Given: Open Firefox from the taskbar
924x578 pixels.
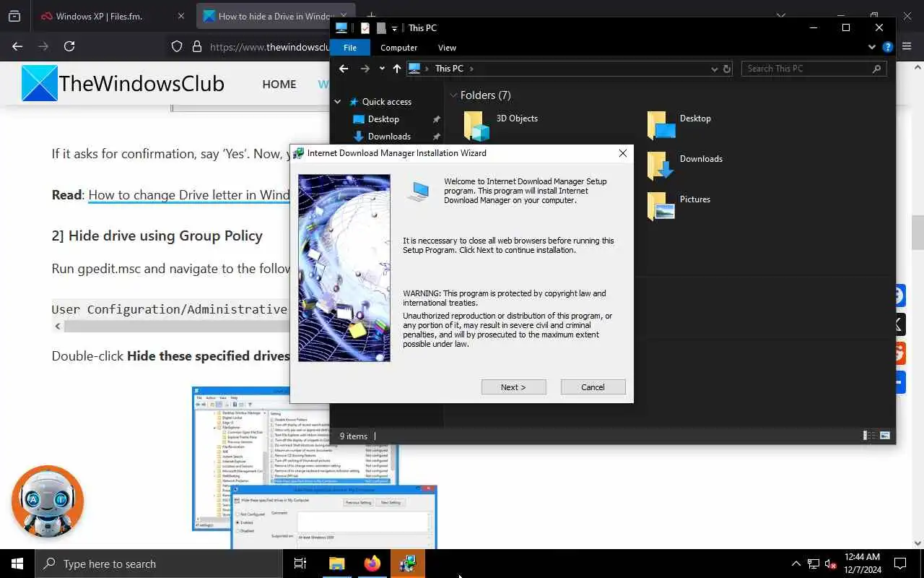Looking at the screenshot, I should tap(372, 564).
